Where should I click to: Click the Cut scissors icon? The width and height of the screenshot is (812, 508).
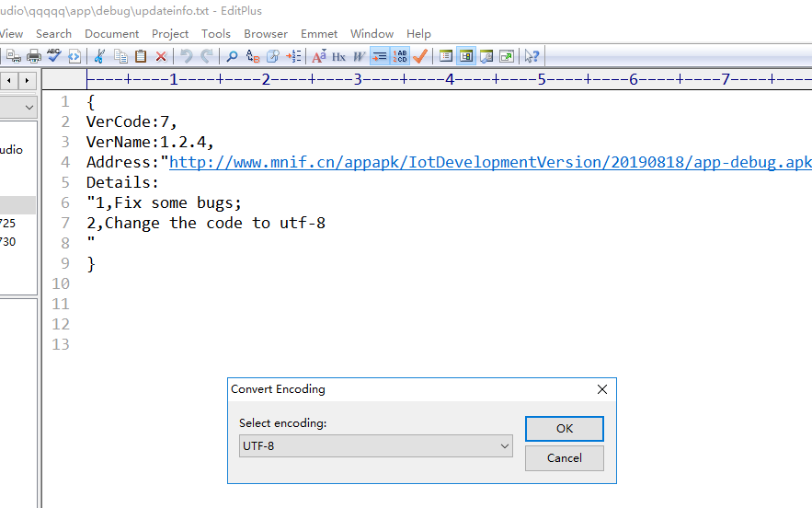99,56
